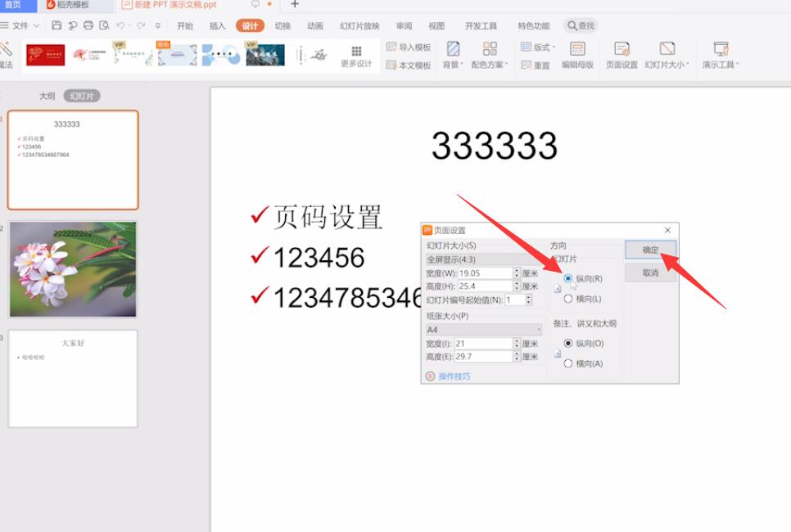Click the slide number start value spinner
This screenshot has width=791, height=532.
pyautogui.click(x=529, y=300)
